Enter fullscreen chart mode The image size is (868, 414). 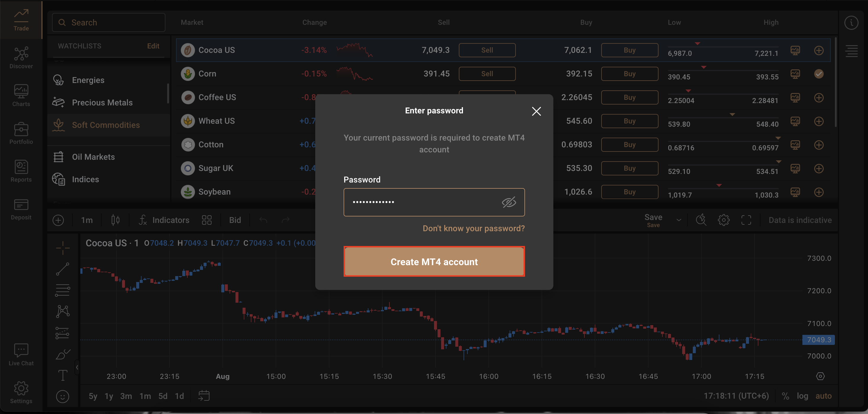[746, 220]
